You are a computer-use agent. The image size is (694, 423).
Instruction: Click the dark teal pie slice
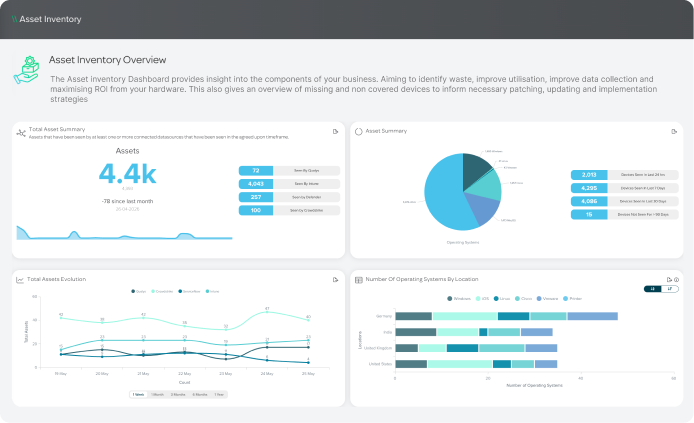point(475,169)
